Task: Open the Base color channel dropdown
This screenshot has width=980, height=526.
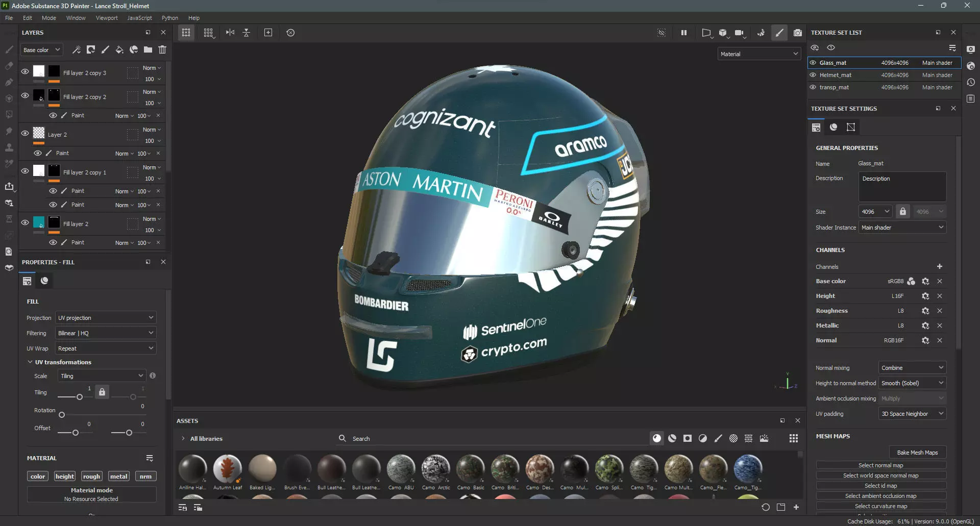Action: pyautogui.click(x=42, y=49)
